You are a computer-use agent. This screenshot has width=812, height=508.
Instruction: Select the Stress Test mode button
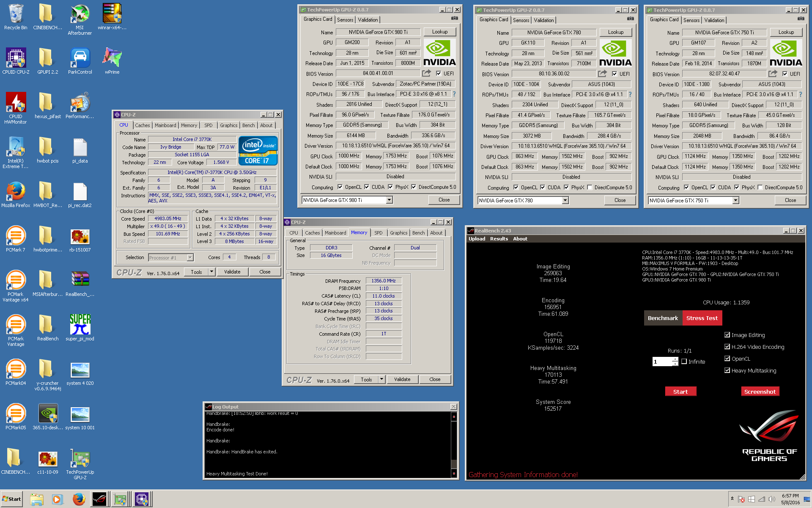pos(702,318)
